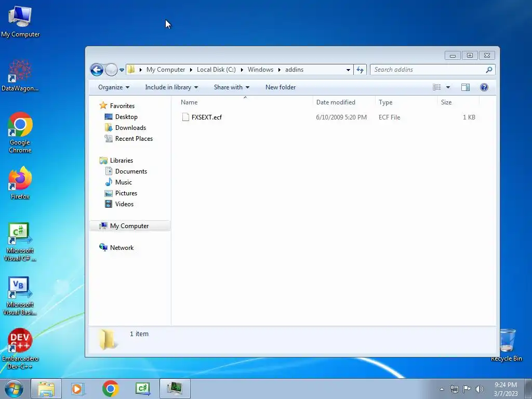Open Explorer help
Viewport: 532px width, 399px height.
tap(484, 87)
